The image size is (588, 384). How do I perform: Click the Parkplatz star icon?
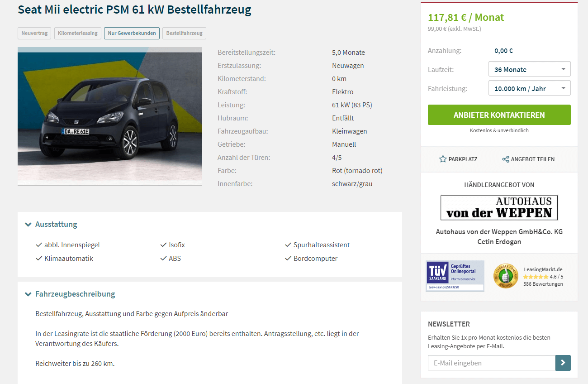[443, 159]
